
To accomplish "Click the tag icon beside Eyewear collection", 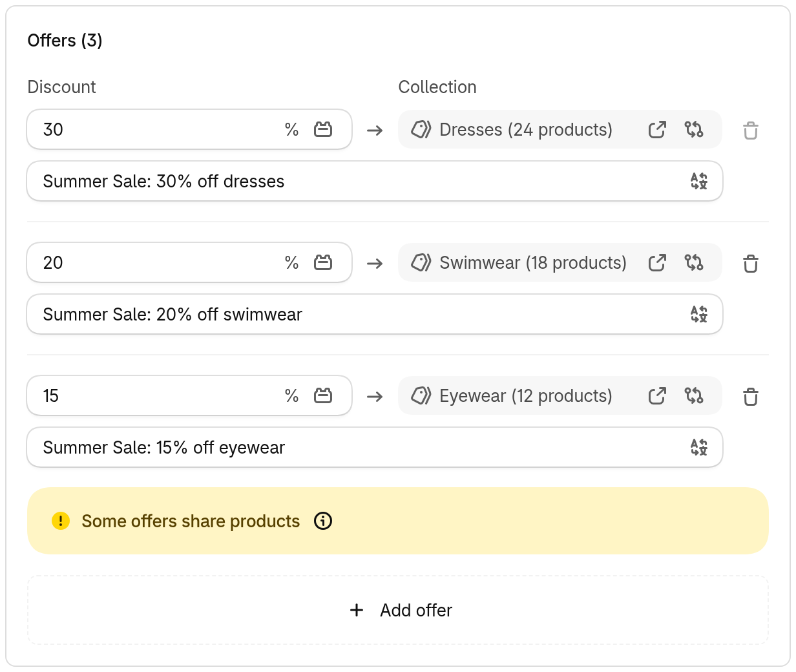I will [421, 396].
